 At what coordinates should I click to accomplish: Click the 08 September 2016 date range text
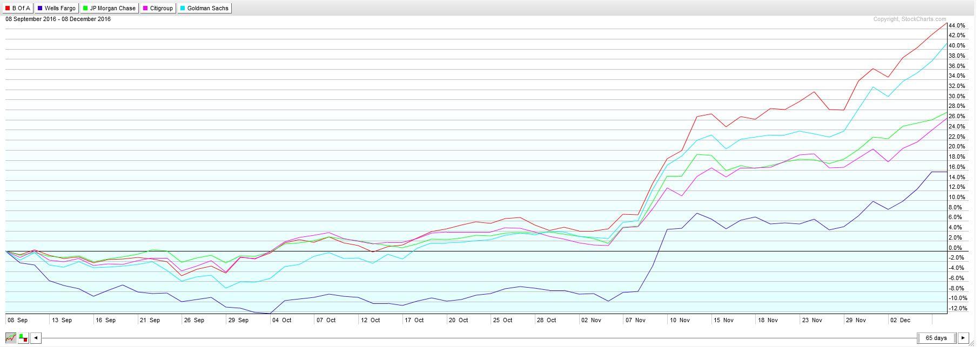[x=58, y=19]
